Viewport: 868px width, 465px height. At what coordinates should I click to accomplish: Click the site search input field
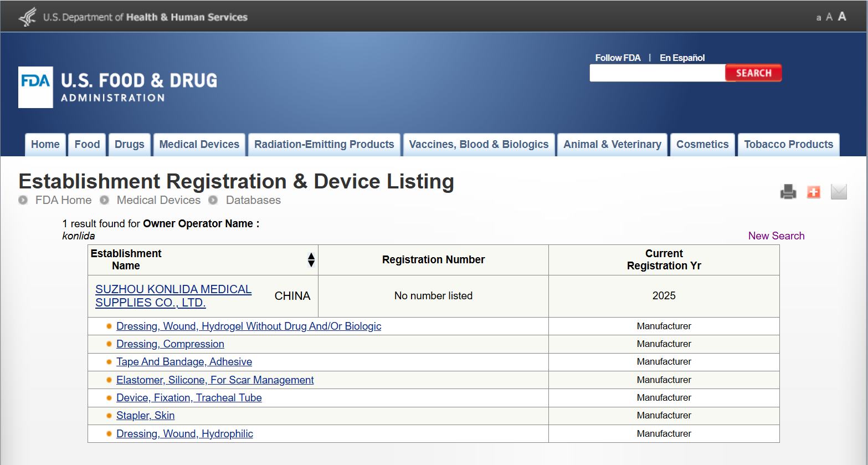[658, 73]
